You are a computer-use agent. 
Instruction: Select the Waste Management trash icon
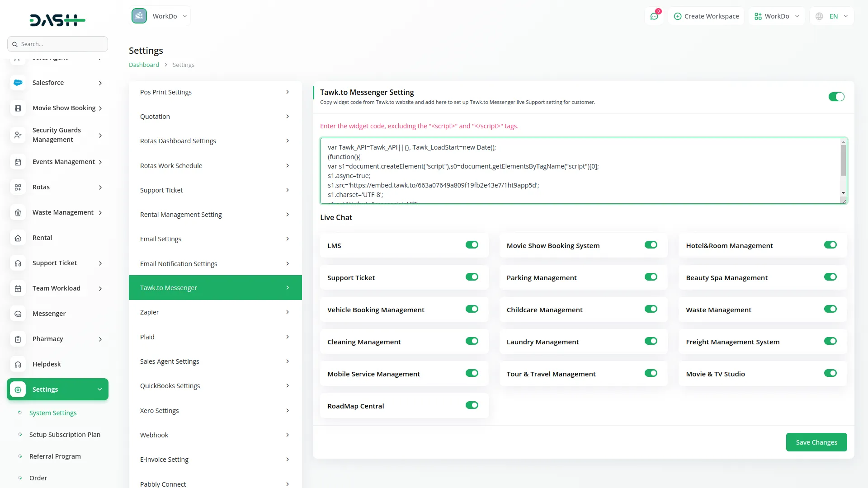18,212
